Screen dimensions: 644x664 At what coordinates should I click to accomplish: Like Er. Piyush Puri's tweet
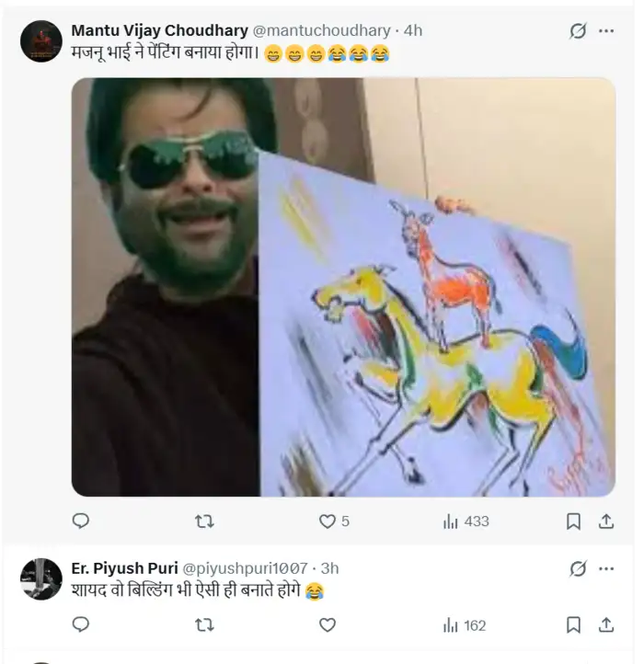[x=328, y=625]
